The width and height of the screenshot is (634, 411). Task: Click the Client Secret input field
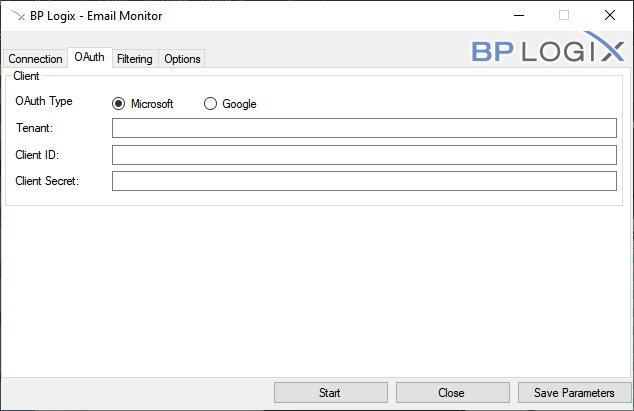coord(364,181)
